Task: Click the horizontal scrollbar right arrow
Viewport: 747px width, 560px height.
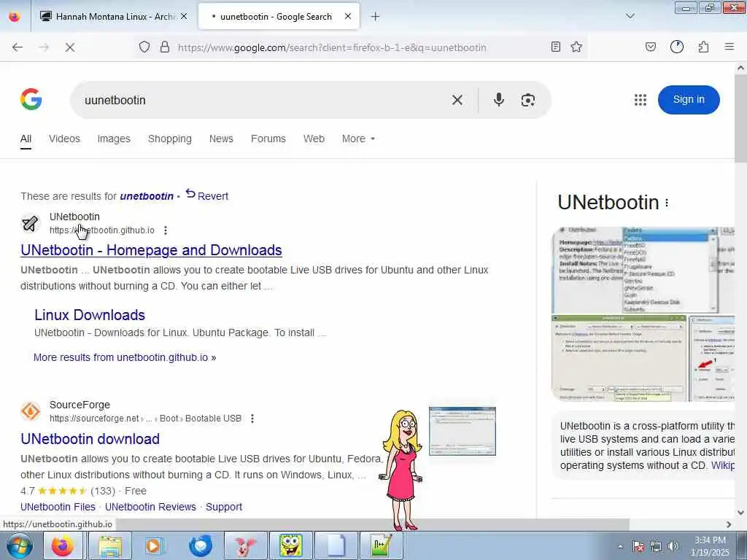Action: click(729, 524)
